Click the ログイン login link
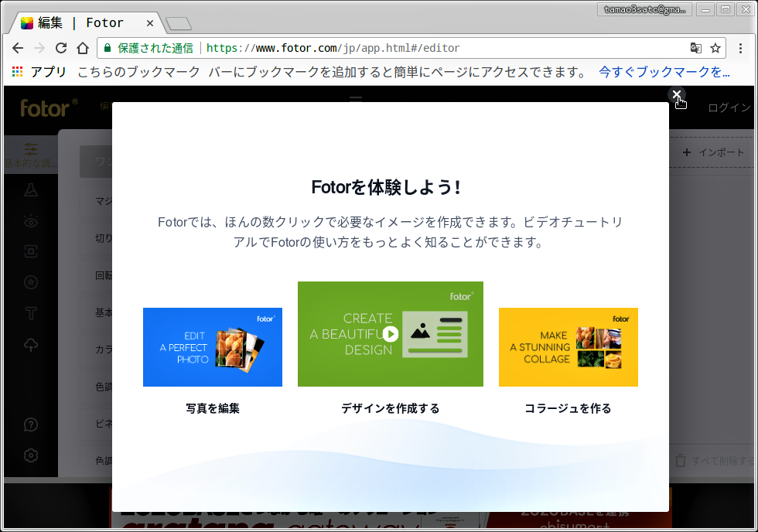The width and height of the screenshot is (758, 532). pyautogui.click(x=729, y=107)
